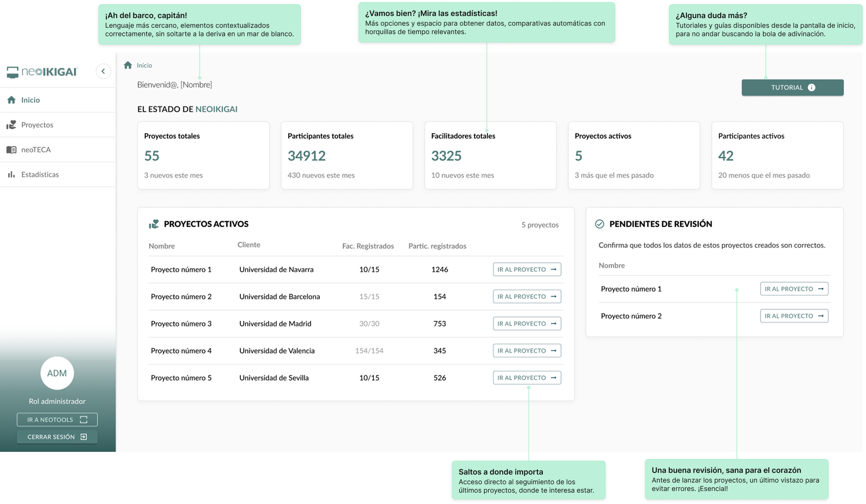Collapse the sidebar with the chevron
866x504 pixels.
click(103, 71)
